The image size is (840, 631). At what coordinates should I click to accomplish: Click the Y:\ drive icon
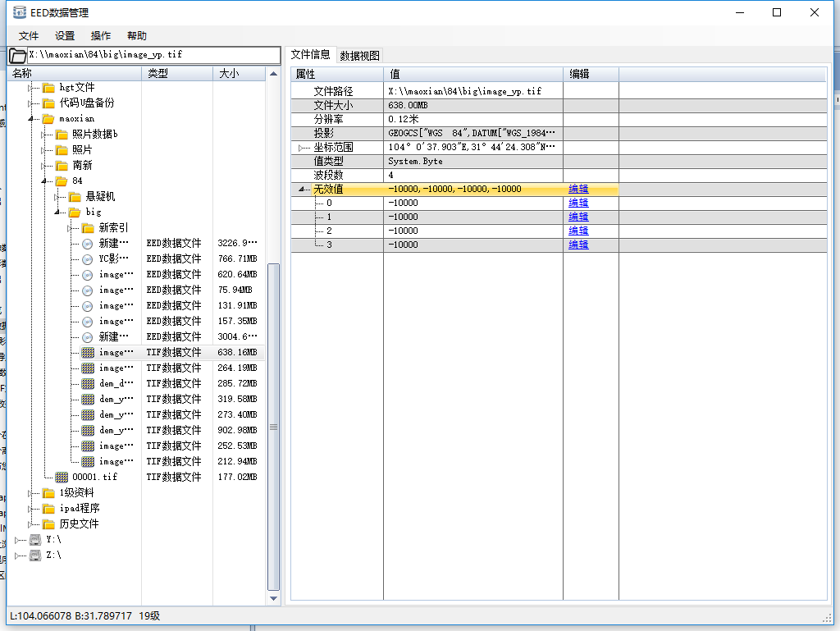pos(34,539)
